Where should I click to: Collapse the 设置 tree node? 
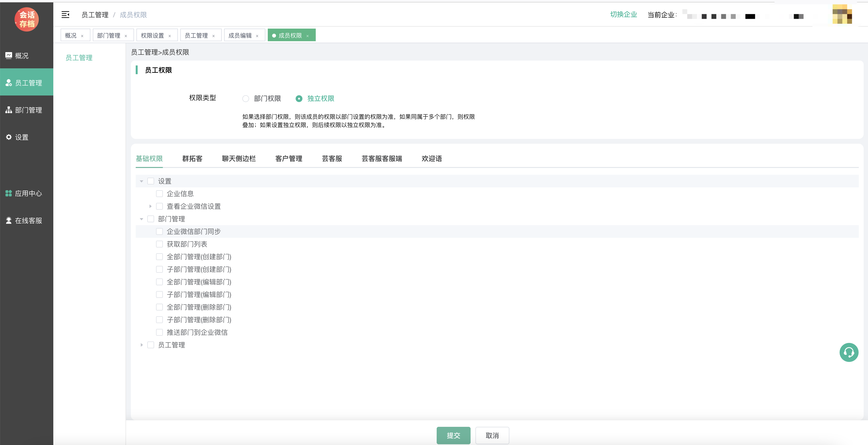(x=142, y=181)
